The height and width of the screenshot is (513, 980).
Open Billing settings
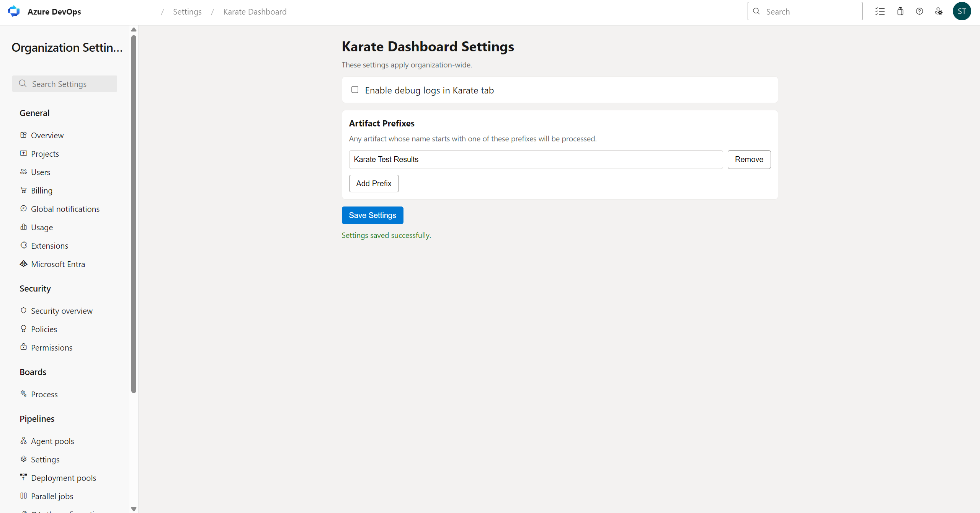pyautogui.click(x=42, y=190)
